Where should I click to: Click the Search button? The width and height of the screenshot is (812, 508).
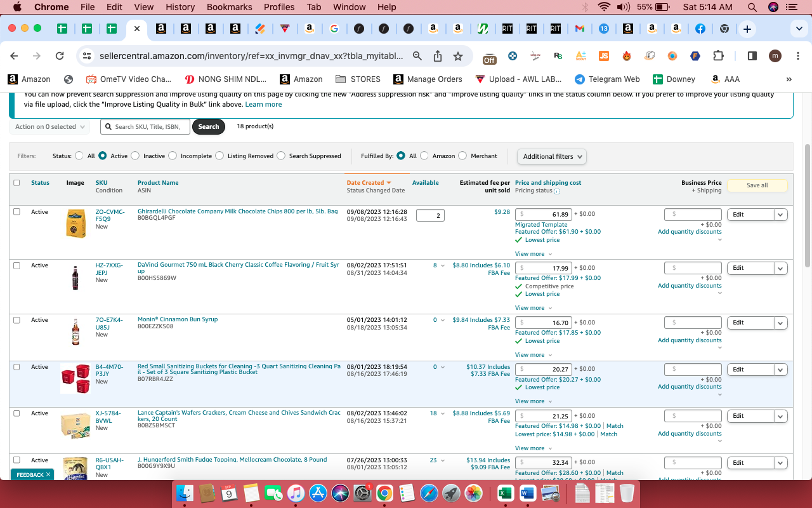pos(209,127)
